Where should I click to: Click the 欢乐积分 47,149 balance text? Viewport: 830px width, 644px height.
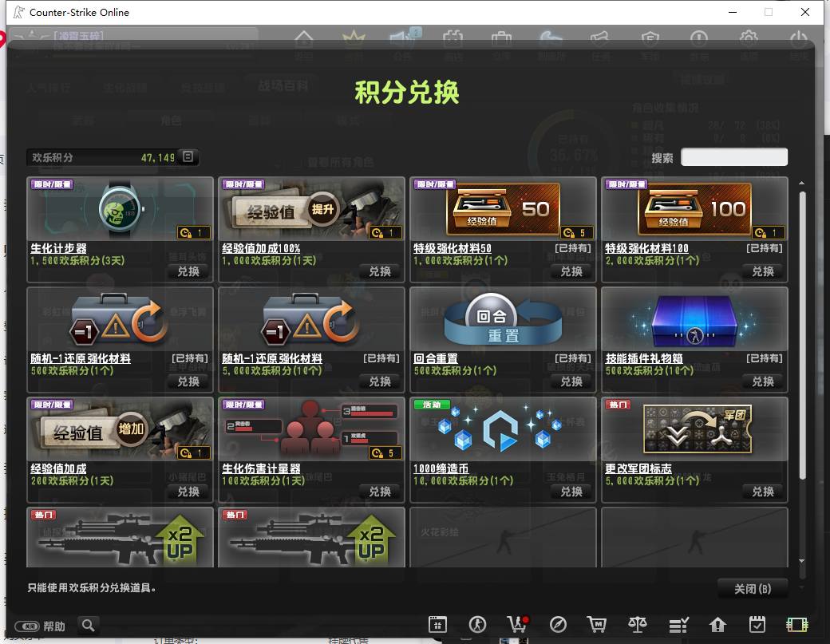(x=103, y=157)
